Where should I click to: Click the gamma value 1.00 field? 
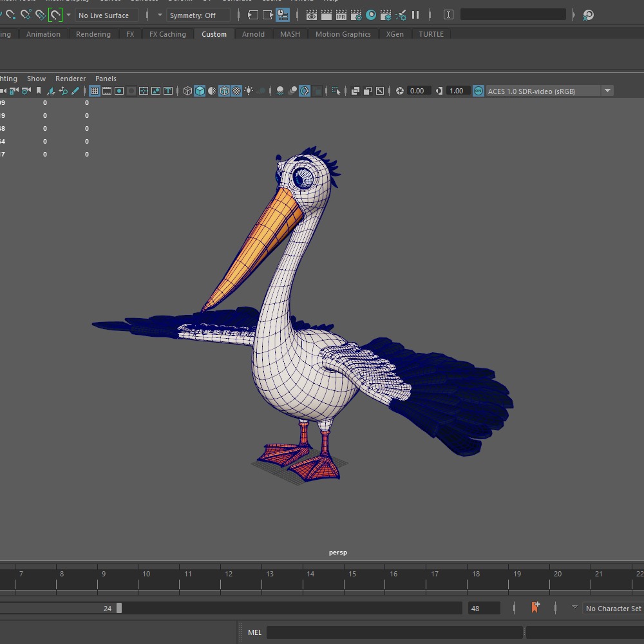tap(457, 91)
